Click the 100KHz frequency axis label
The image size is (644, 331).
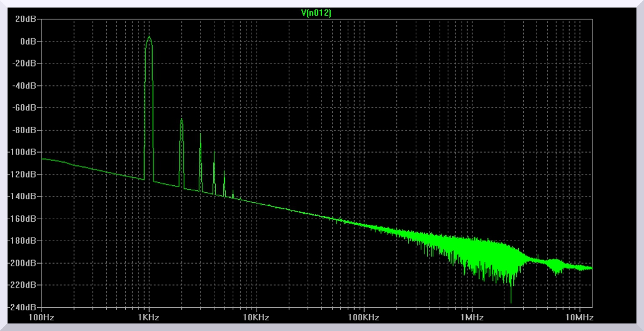click(x=364, y=318)
